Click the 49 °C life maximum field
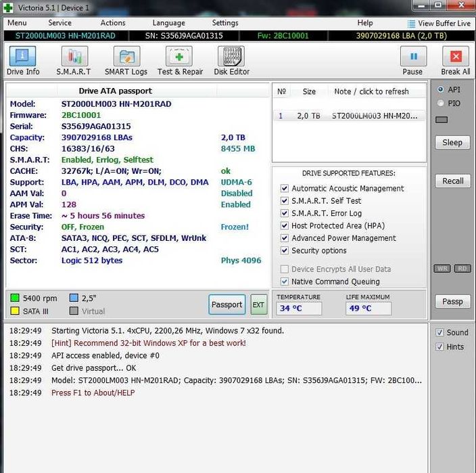The height and width of the screenshot is (473, 476). tap(368, 309)
